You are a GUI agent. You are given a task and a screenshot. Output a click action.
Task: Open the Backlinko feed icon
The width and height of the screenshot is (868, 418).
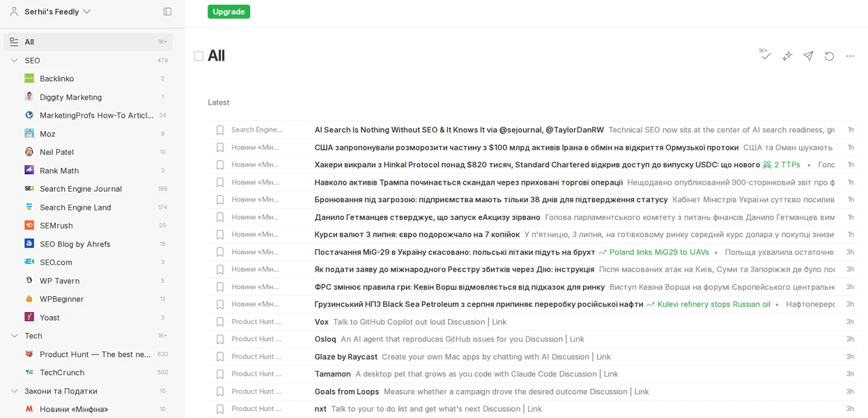point(29,79)
